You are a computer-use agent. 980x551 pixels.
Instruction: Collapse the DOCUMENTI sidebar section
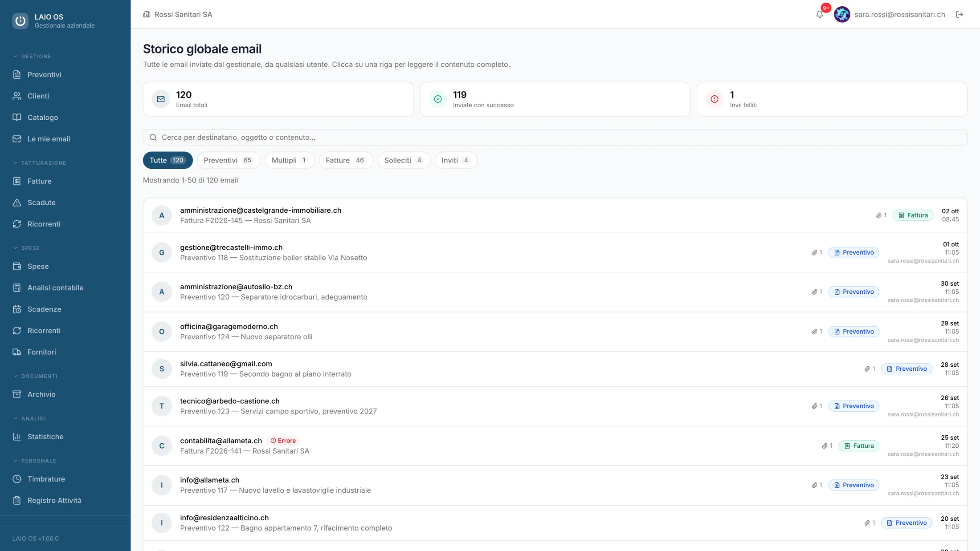pyautogui.click(x=35, y=376)
